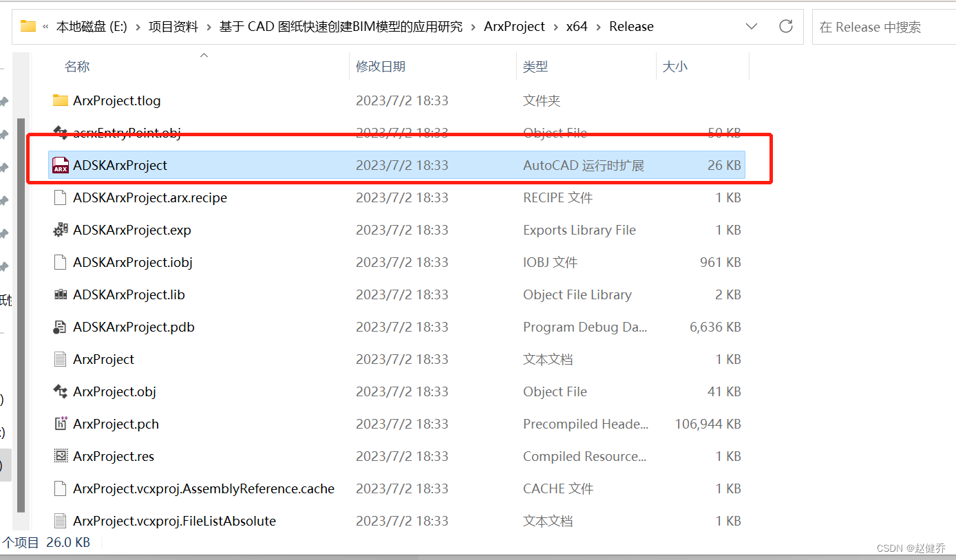Click the FileListAbsolute text document icon
Screen dimensions: 956x560
click(x=61, y=521)
